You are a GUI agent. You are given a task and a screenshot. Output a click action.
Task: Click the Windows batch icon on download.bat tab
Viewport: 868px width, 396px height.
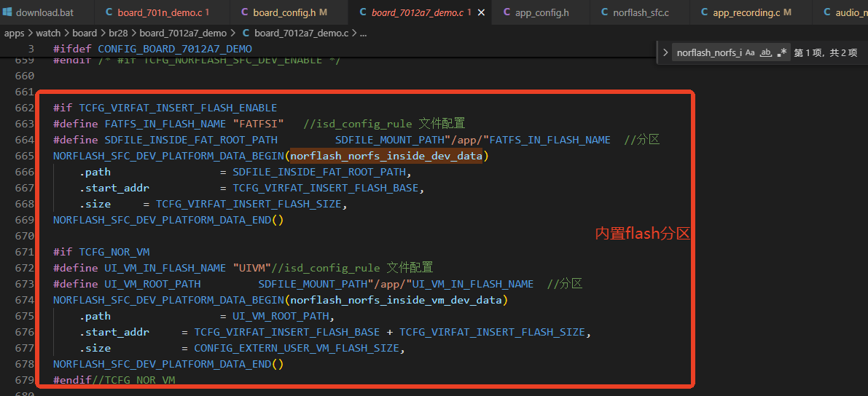(x=8, y=12)
